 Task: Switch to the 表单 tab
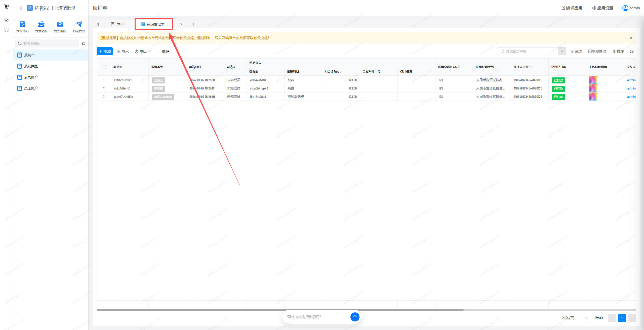coord(117,24)
